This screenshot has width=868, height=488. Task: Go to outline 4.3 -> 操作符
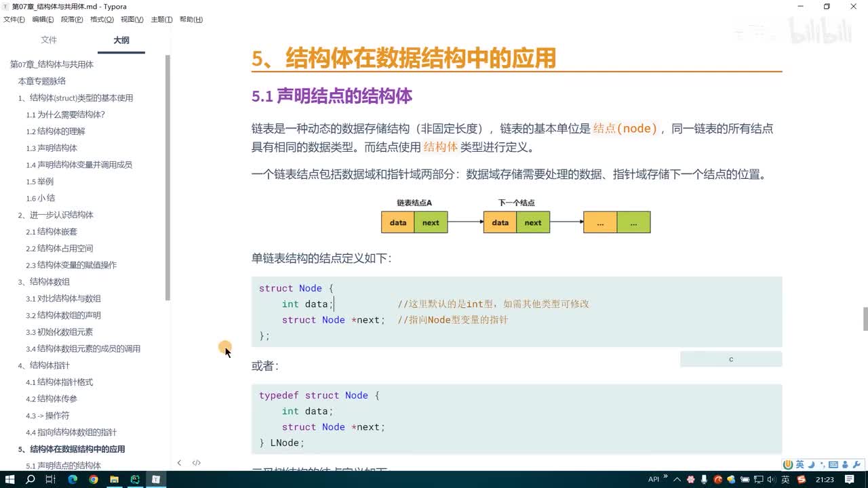[x=47, y=415]
